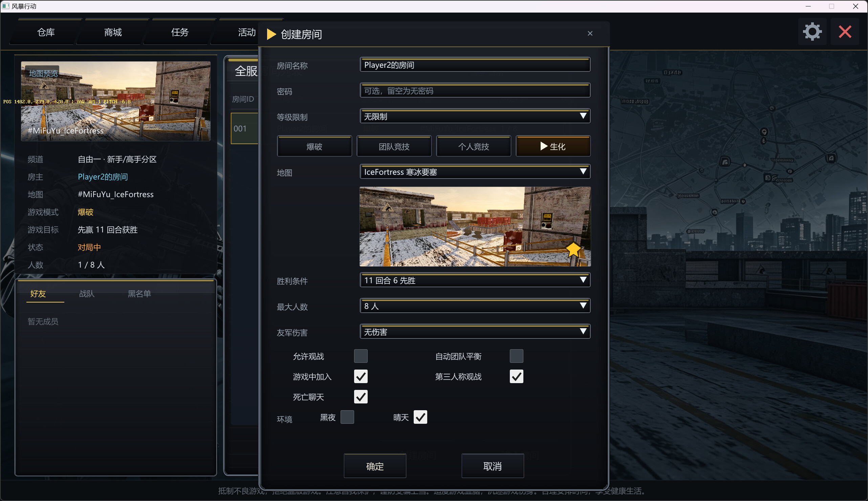Open the settings gear icon
Screen dimensions: 868x501
pos(812,32)
